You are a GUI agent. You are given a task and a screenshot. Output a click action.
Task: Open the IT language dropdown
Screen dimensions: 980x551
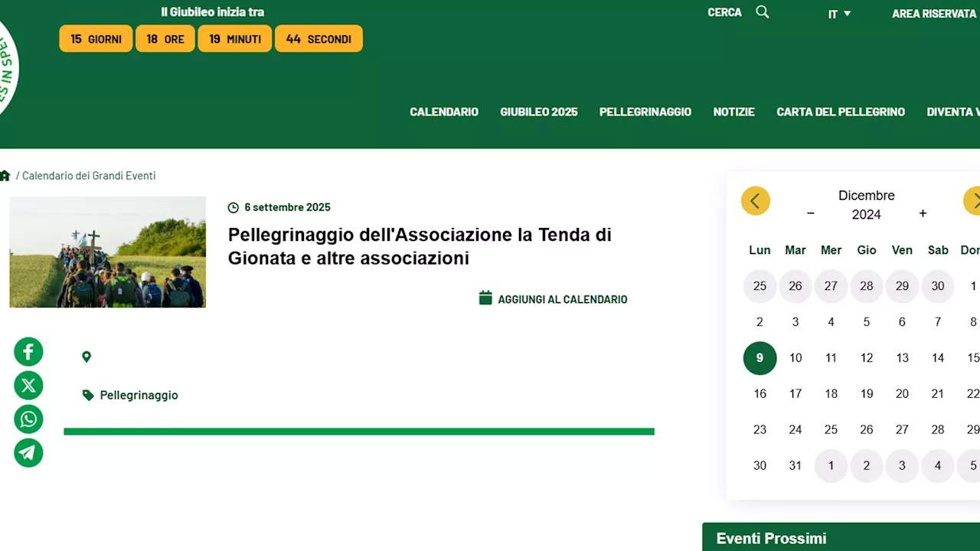point(840,14)
